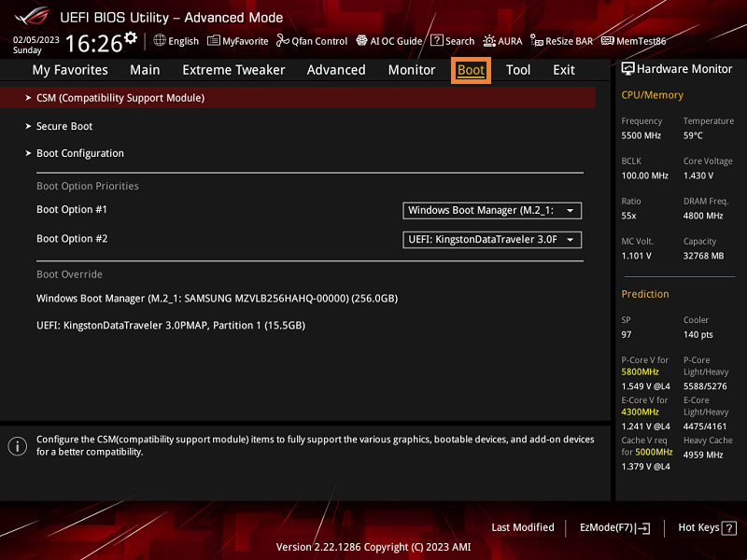Click the 5500 MHz frequency reading
Viewport: 747px width, 560px height.
pos(641,135)
